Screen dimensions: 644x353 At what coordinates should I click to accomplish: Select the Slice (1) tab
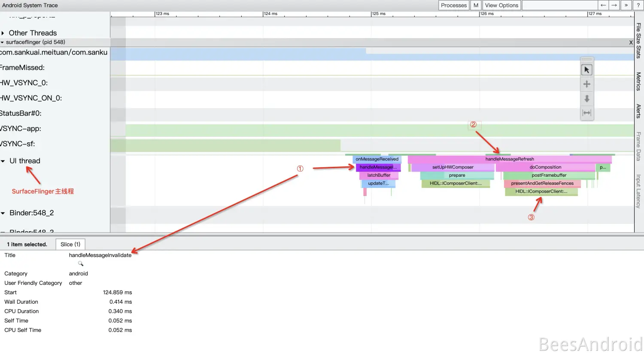coord(70,244)
